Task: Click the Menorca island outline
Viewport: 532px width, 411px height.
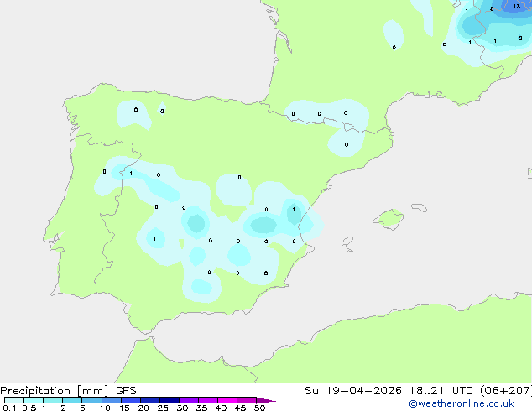Action: [420, 207]
